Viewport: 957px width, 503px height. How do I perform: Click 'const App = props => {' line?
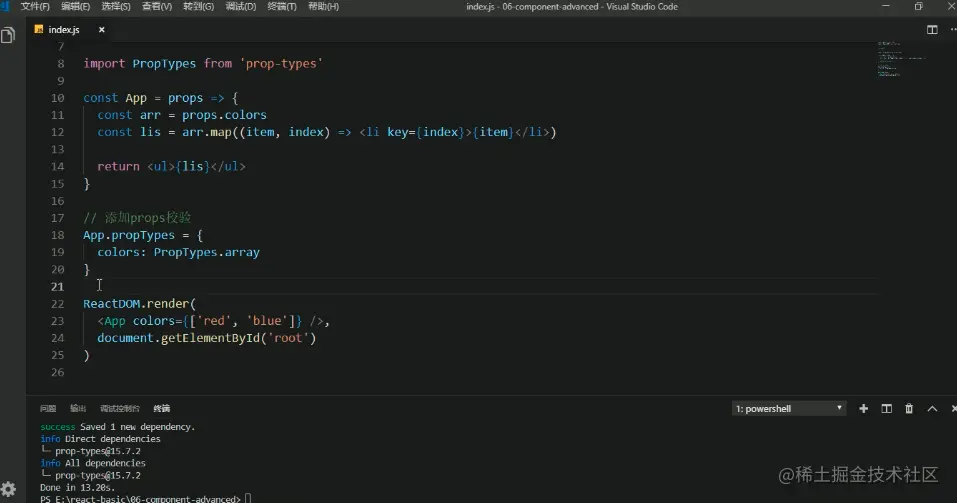click(x=161, y=98)
